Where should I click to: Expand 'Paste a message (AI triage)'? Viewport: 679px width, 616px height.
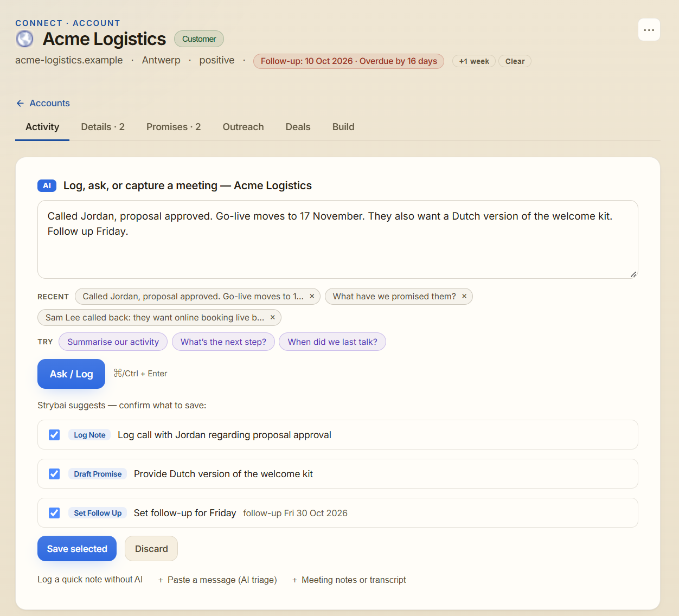[217, 580]
